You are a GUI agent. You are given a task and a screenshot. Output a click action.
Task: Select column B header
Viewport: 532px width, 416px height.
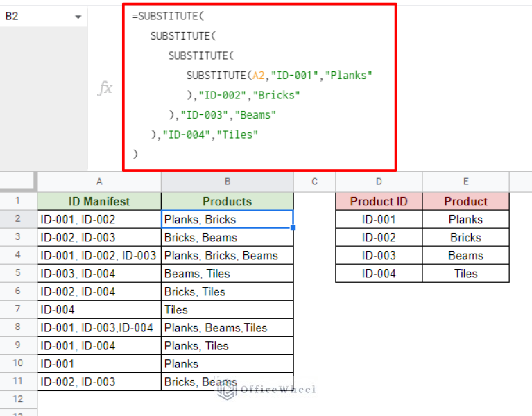click(228, 182)
